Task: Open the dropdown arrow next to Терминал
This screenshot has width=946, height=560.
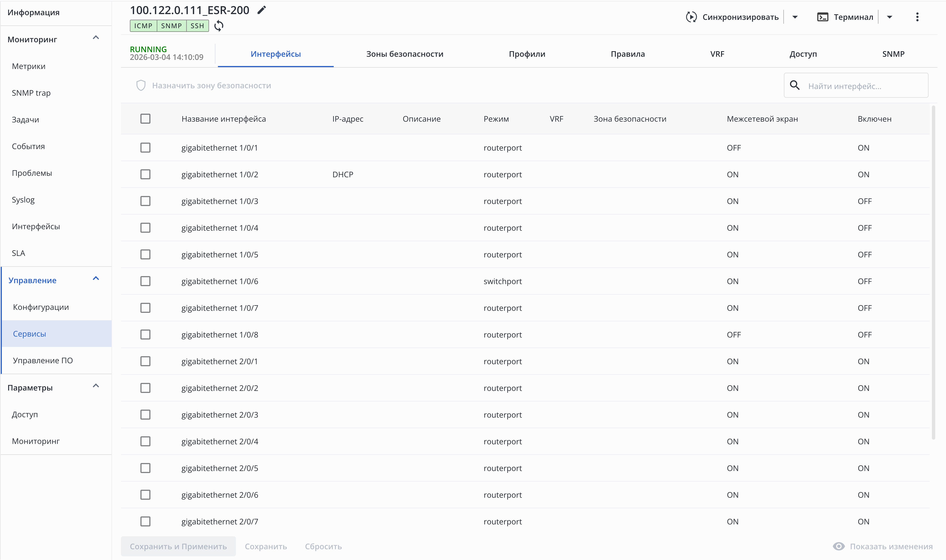Action: pyautogui.click(x=890, y=17)
